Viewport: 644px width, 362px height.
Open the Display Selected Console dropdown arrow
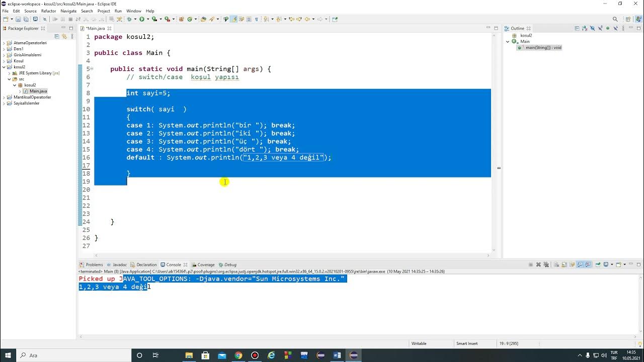[612, 264]
